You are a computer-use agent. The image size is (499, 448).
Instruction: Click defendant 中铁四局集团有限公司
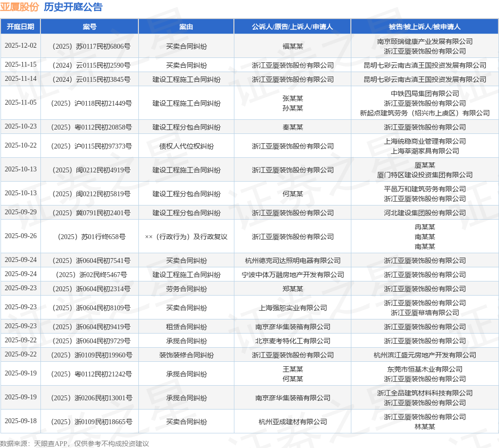coord(425,93)
